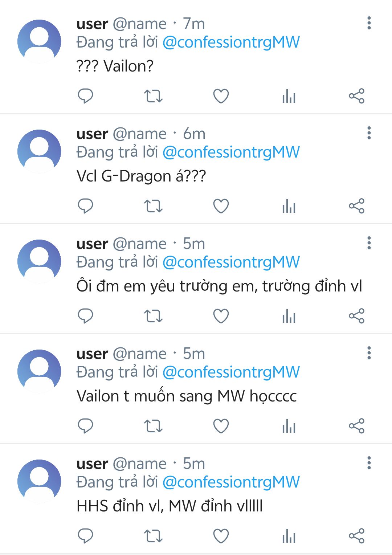Reply to the 'Ôi đm em yêu trường' tweet
392x555 pixels.
coord(86,316)
